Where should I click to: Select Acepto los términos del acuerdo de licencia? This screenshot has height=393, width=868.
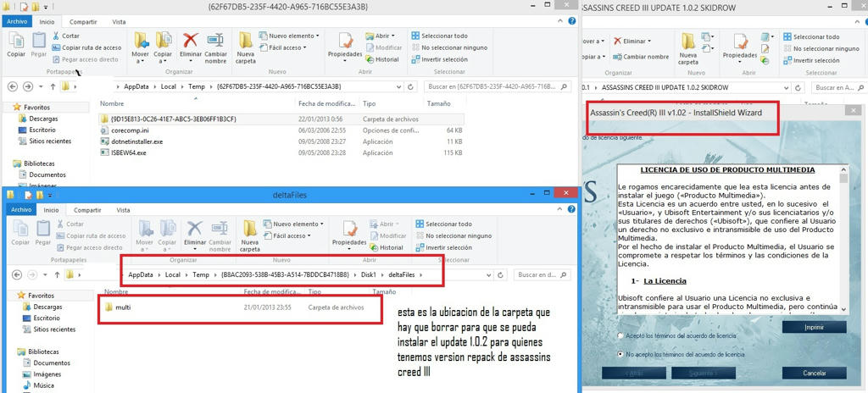coord(620,336)
